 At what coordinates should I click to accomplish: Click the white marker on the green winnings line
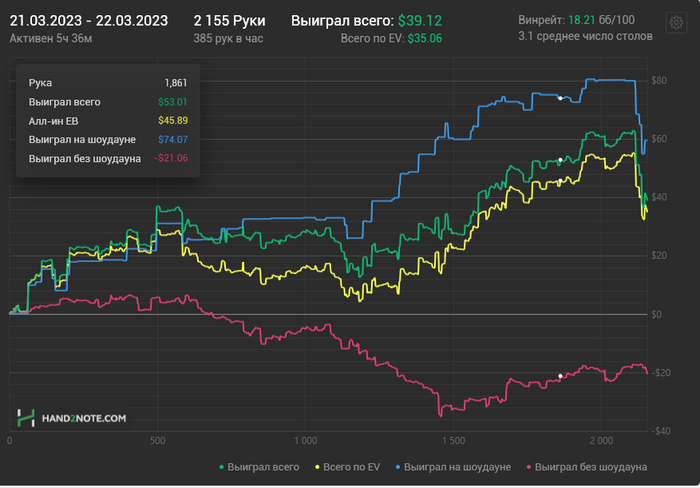560,160
